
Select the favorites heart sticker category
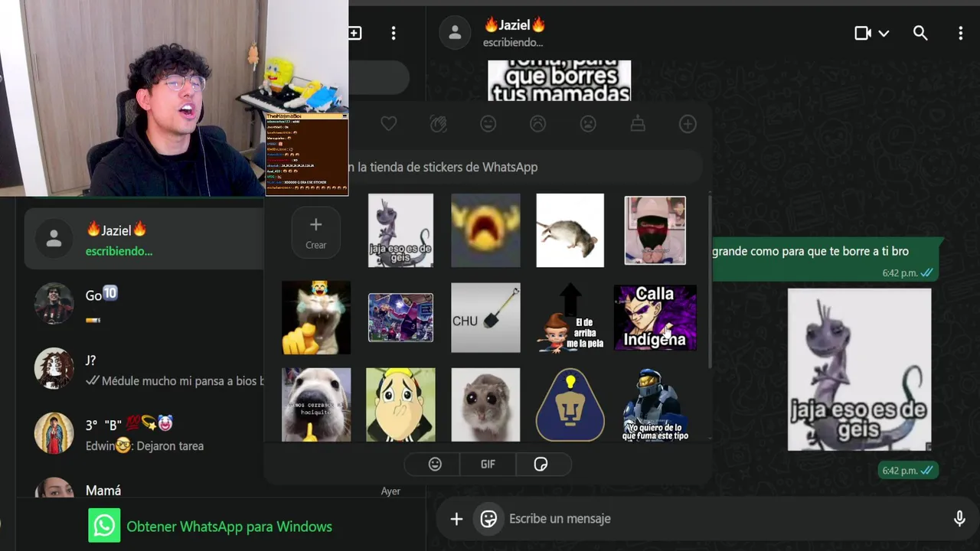(389, 123)
